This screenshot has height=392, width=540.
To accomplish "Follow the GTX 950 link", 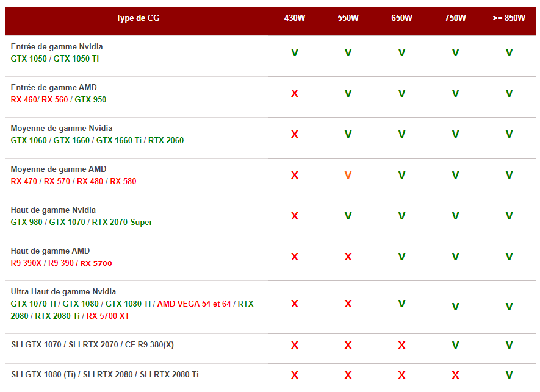I will pos(90,100).
